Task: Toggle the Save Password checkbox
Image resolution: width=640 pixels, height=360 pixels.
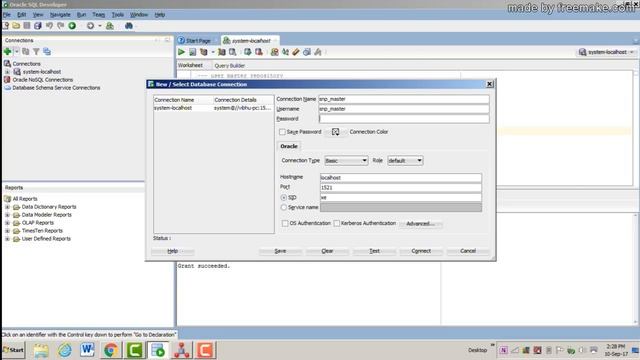Action: (x=282, y=132)
